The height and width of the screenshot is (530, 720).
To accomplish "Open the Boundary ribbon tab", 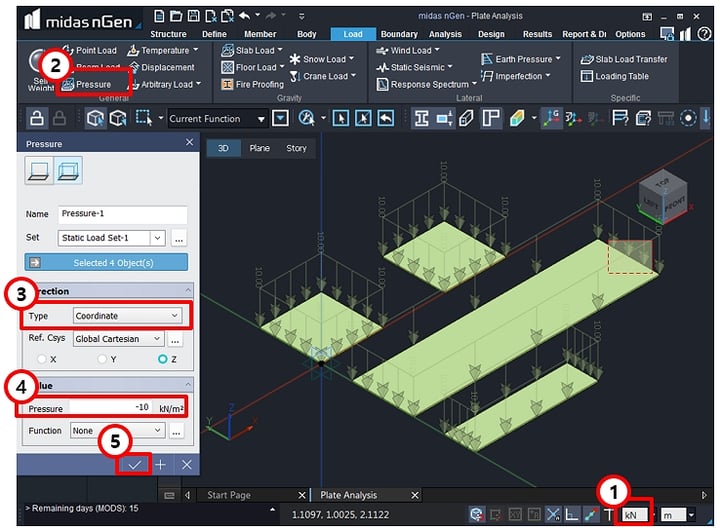I will pos(399,34).
